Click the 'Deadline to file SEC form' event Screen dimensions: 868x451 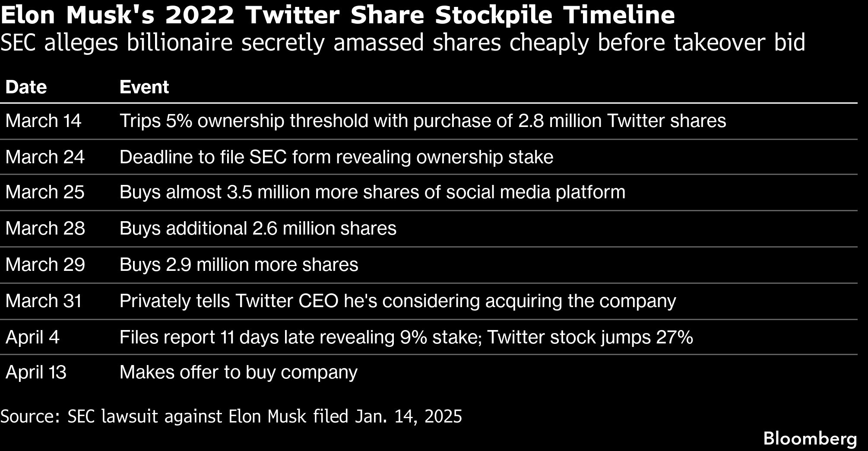point(336,157)
